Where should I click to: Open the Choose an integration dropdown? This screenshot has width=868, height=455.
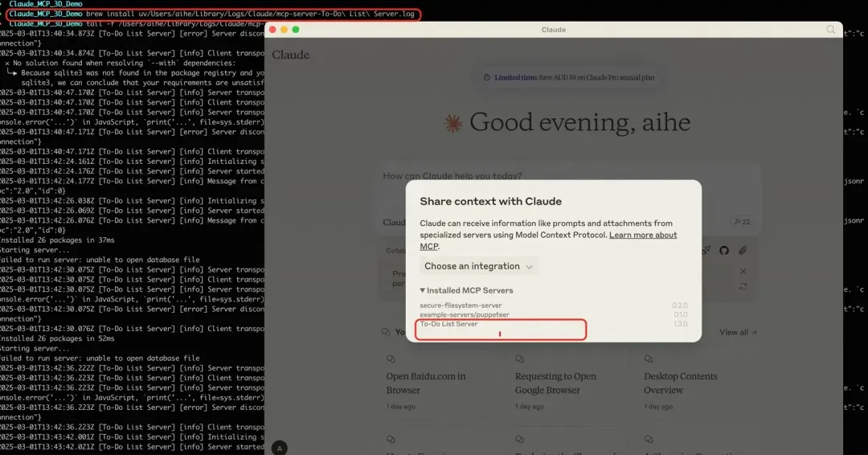click(x=478, y=266)
